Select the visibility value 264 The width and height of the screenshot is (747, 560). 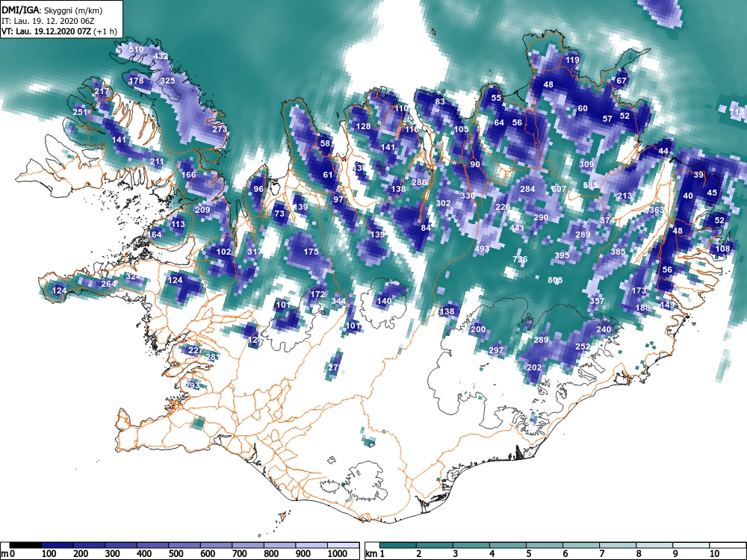point(108,284)
